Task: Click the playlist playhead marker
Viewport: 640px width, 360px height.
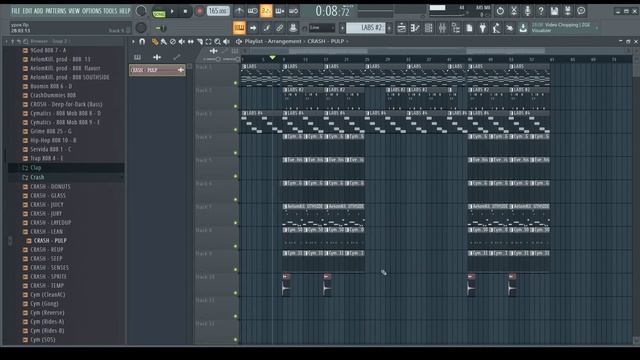Action: coord(273,58)
